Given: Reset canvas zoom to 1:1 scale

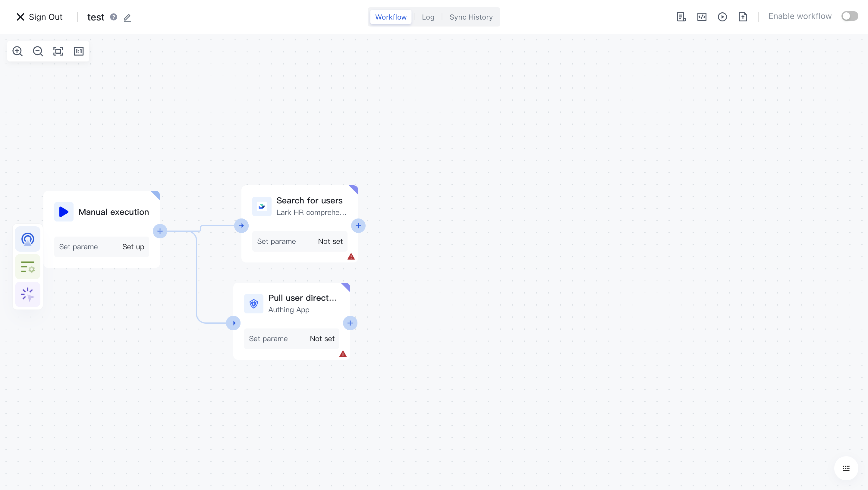Looking at the screenshot, I should [78, 51].
